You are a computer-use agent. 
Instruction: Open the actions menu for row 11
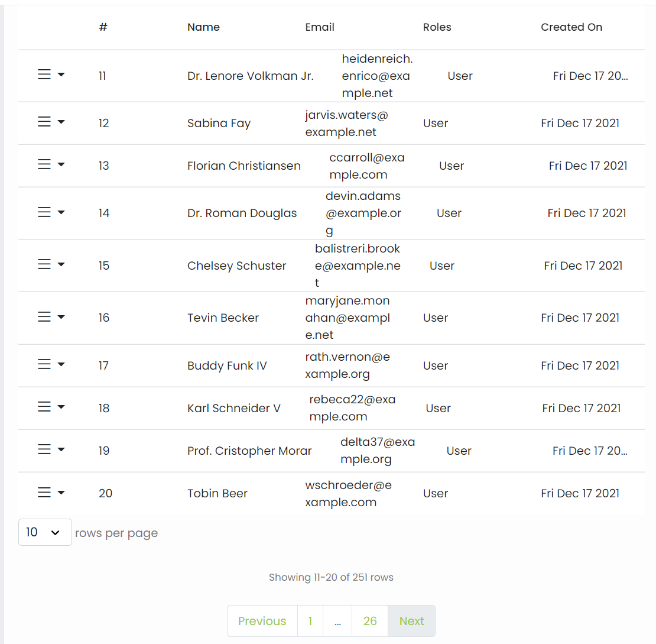point(45,75)
